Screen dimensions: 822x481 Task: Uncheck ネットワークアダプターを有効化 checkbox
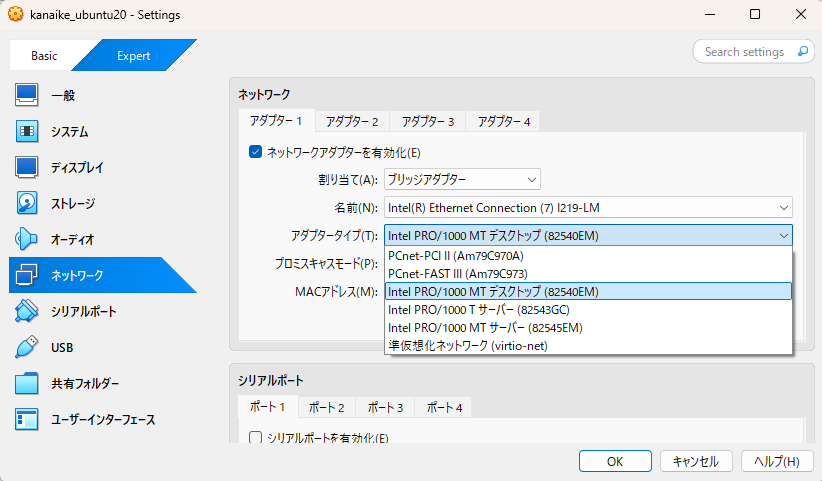[255, 152]
